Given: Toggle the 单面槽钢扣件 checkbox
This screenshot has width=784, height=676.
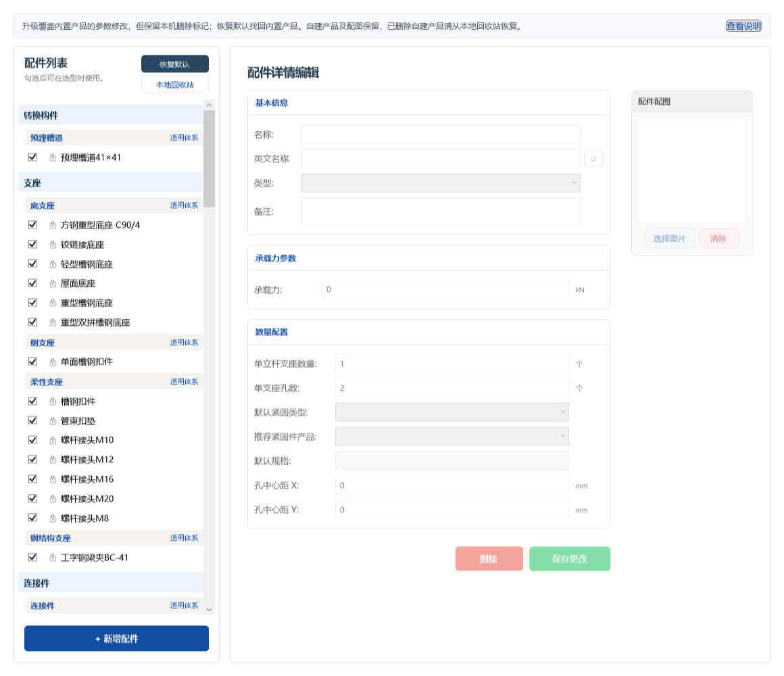Looking at the screenshot, I should click(33, 361).
